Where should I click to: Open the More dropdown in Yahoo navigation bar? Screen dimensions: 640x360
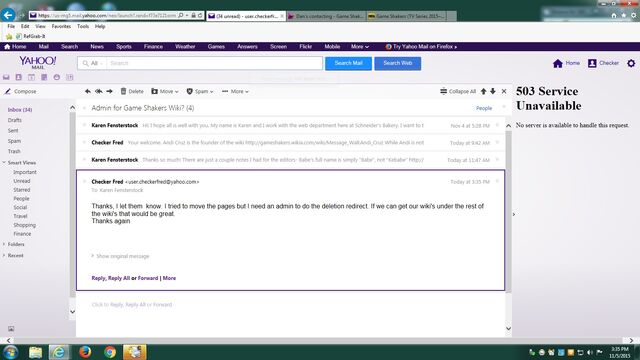tap(360, 47)
